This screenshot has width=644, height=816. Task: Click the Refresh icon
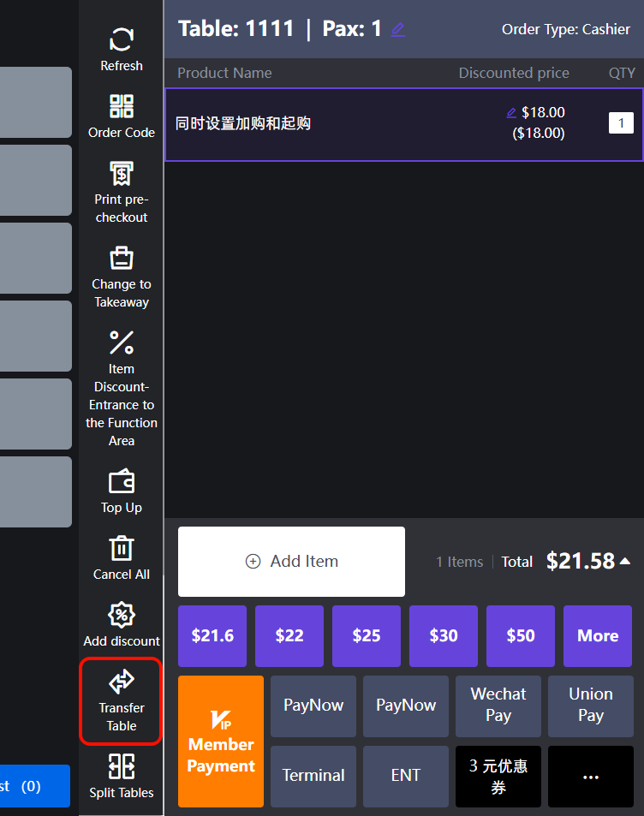click(x=122, y=40)
